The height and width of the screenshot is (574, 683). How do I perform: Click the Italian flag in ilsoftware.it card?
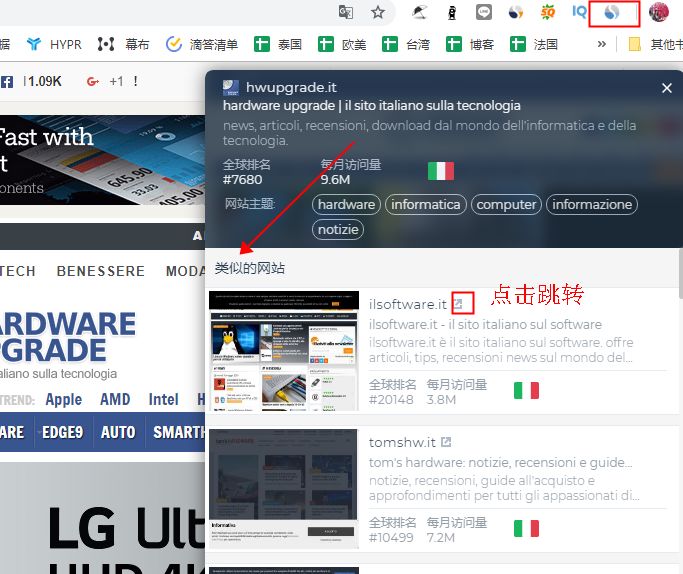coord(526,391)
